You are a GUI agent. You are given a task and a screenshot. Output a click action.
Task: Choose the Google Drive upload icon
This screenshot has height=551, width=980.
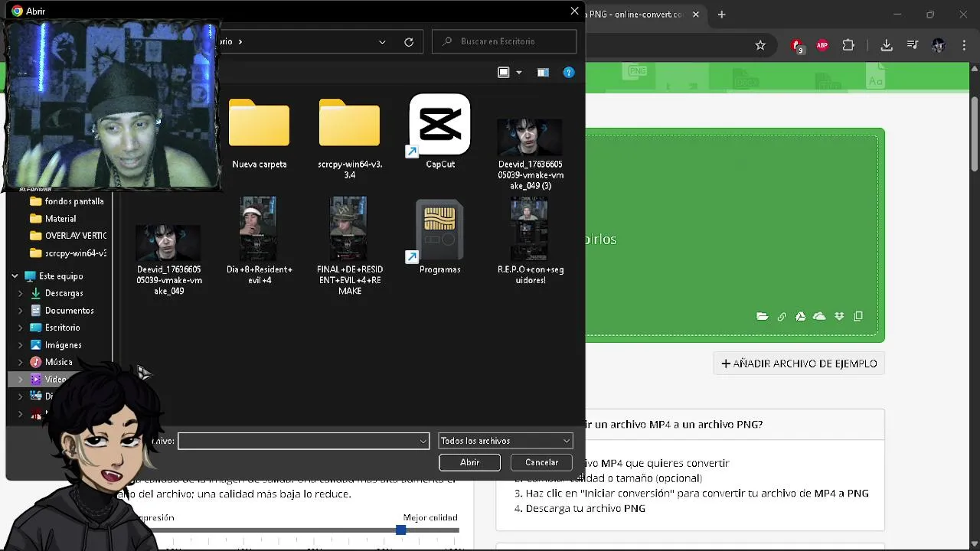point(800,316)
